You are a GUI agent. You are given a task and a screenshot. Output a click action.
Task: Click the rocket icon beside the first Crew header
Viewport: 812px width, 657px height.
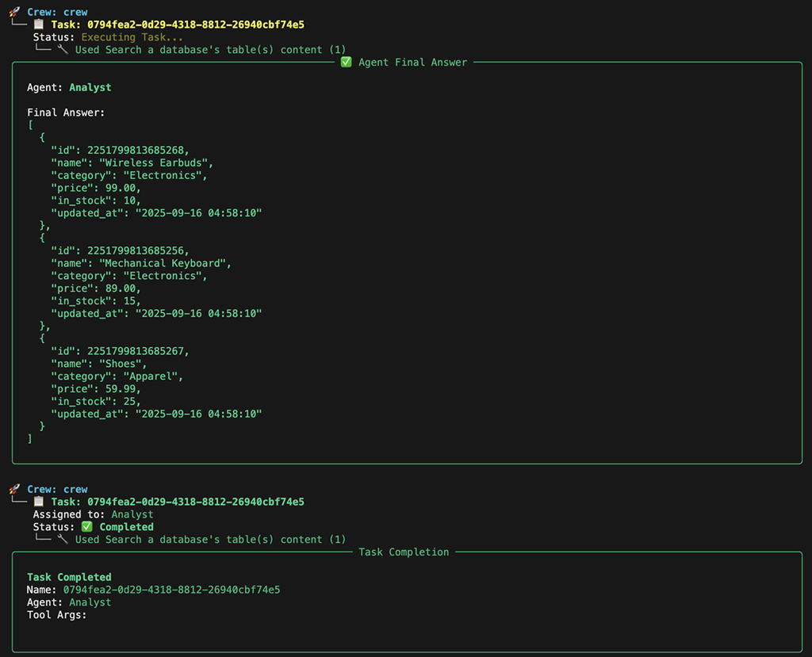[14, 12]
